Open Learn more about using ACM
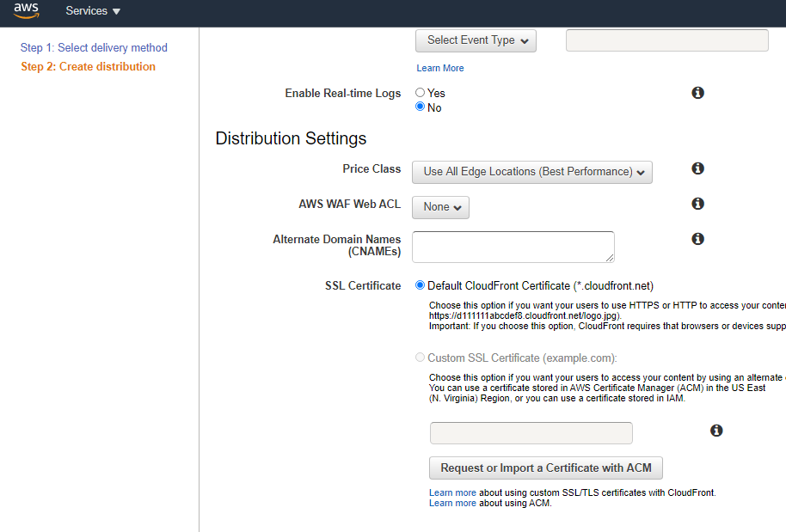The image size is (786, 532). tap(452, 503)
